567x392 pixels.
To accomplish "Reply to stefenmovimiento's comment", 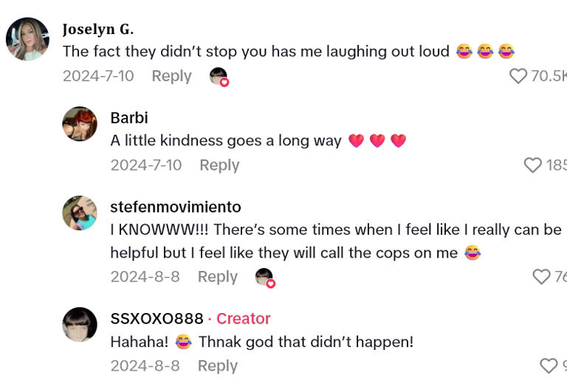I will pos(217,277).
